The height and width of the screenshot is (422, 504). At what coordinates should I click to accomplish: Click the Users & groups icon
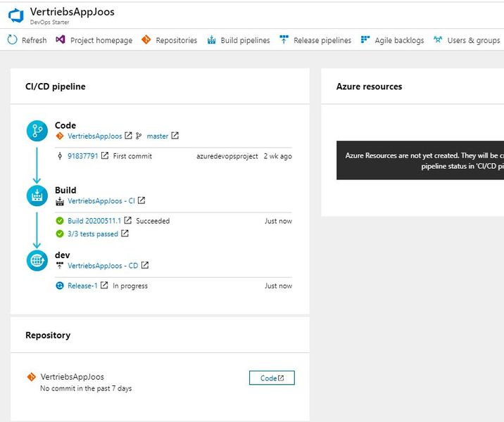coord(438,40)
